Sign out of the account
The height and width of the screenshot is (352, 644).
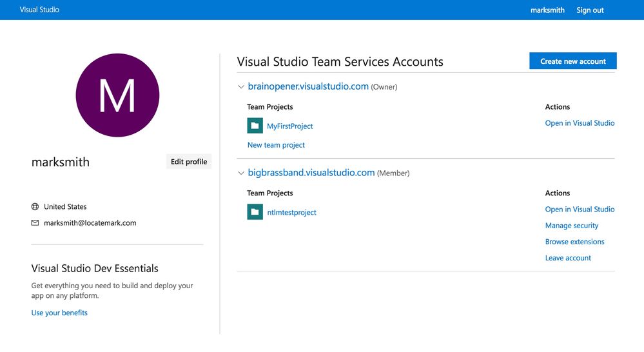click(x=590, y=10)
